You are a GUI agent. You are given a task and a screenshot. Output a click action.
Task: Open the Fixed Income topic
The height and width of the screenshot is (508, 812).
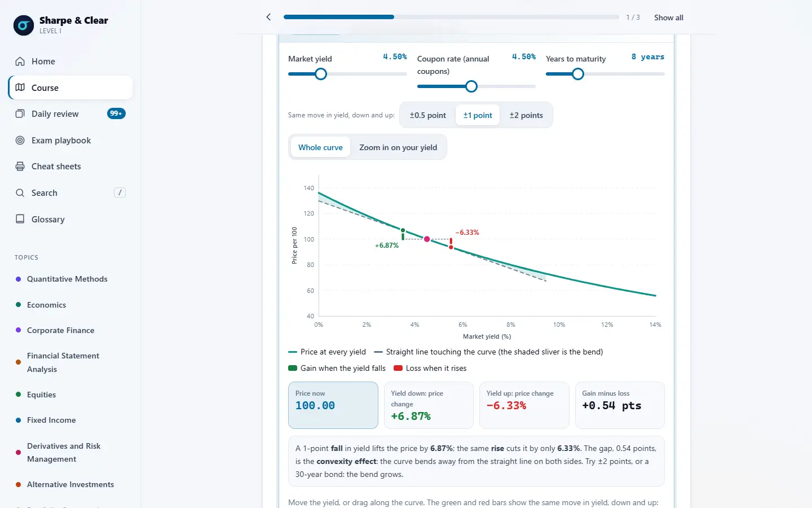[51, 420]
